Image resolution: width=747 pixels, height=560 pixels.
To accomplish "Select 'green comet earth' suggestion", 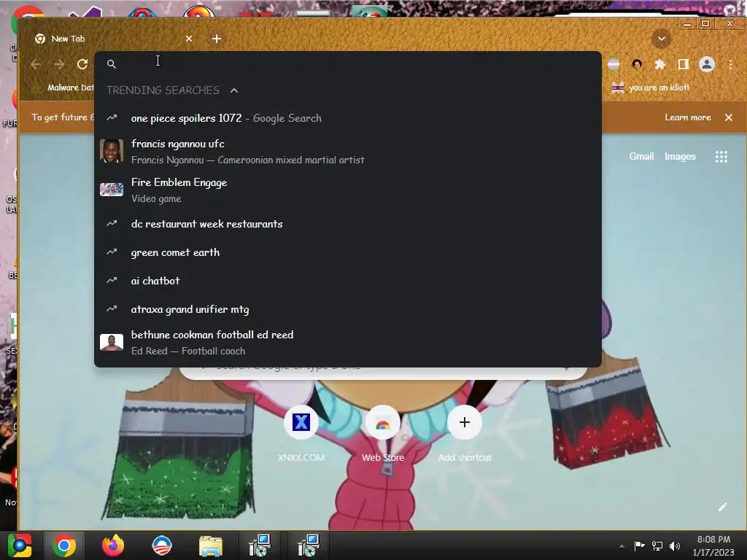I will (348, 252).
